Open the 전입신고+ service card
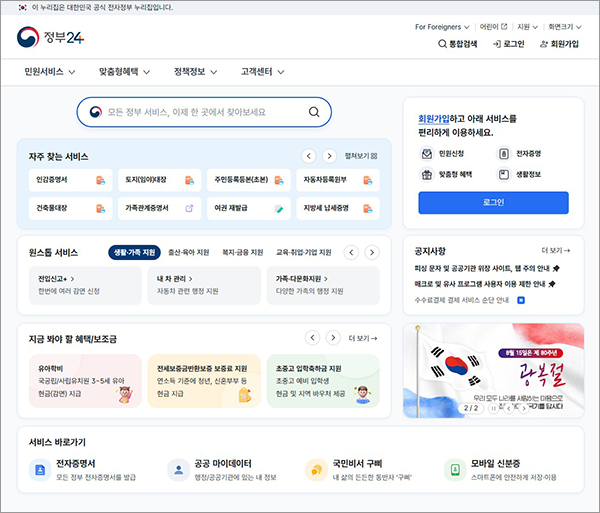 click(x=85, y=285)
